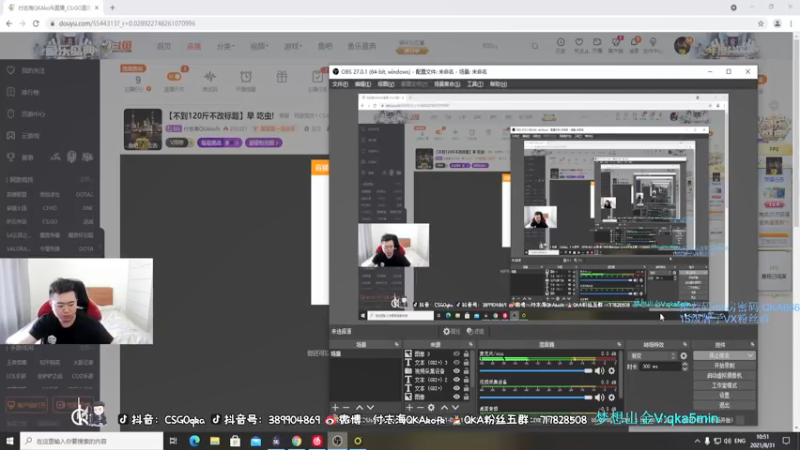The image size is (800, 450).
Task: Hide the 图像 3 source via eye icon
Action: (456, 354)
